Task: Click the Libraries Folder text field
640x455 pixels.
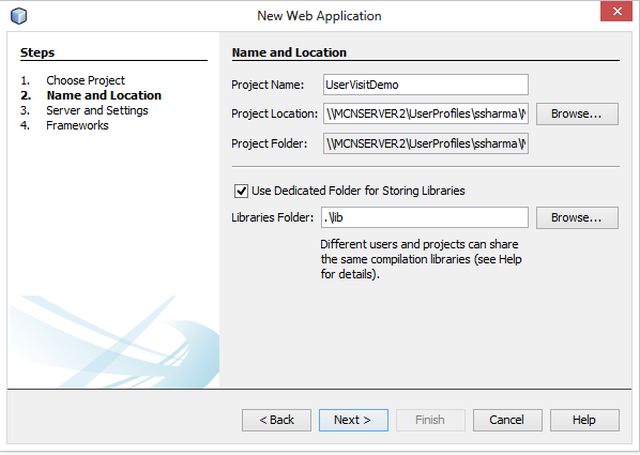Action: click(425, 217)
